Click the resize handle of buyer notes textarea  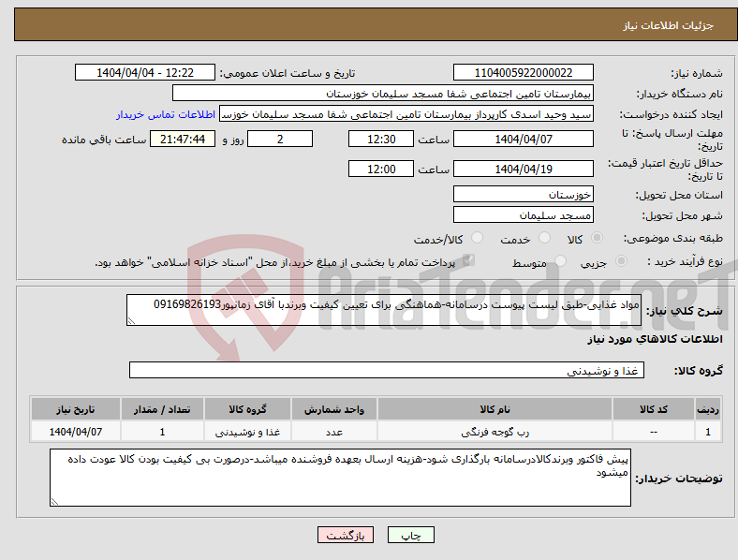click(x=54, y=502)
